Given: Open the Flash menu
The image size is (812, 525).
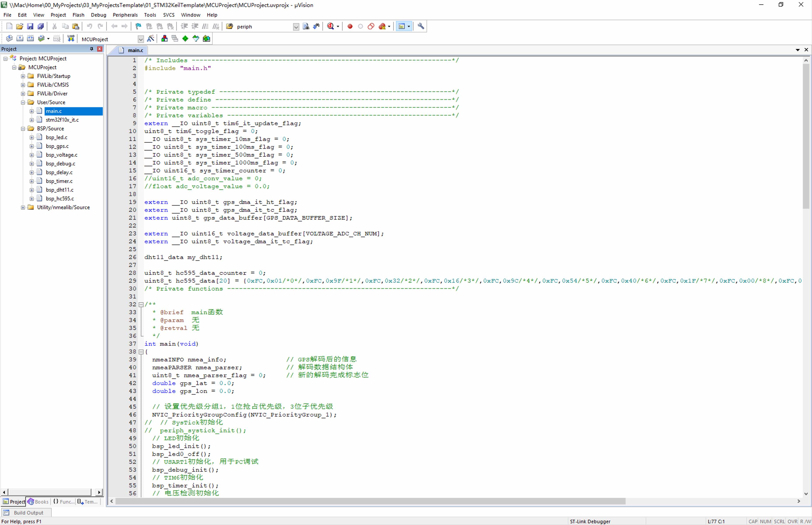Looking at the screenshot, I should coord(78,15).
